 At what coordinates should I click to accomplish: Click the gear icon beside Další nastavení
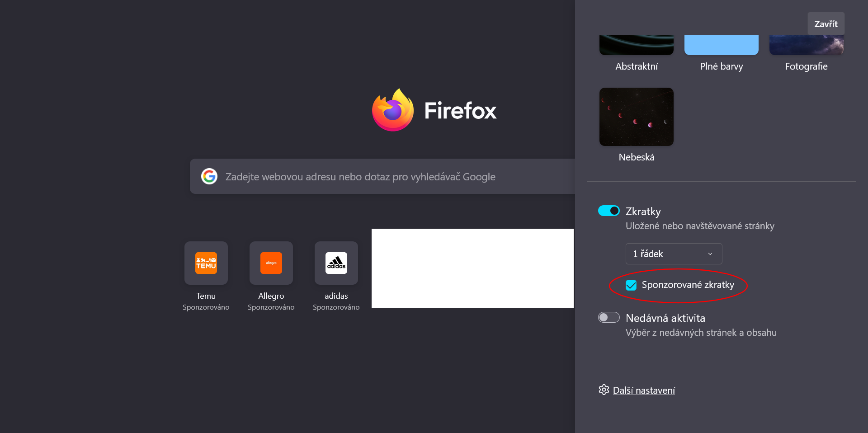(x=604, y=390)
